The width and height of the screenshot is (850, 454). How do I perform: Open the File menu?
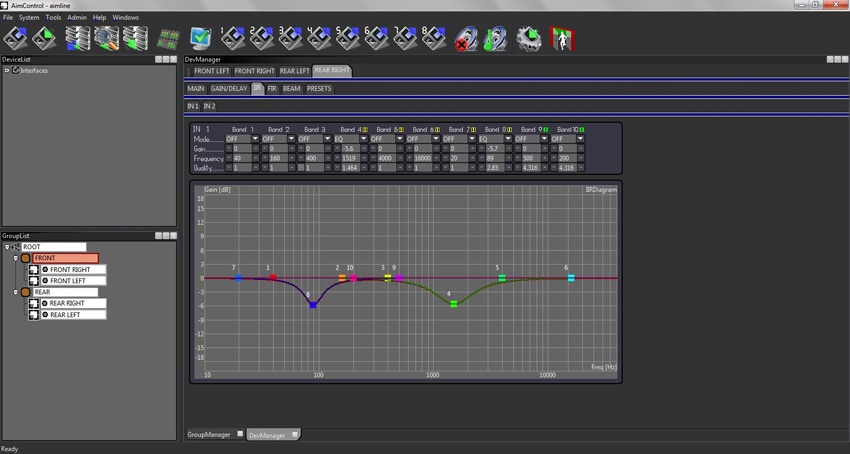(x=8, y=17)
